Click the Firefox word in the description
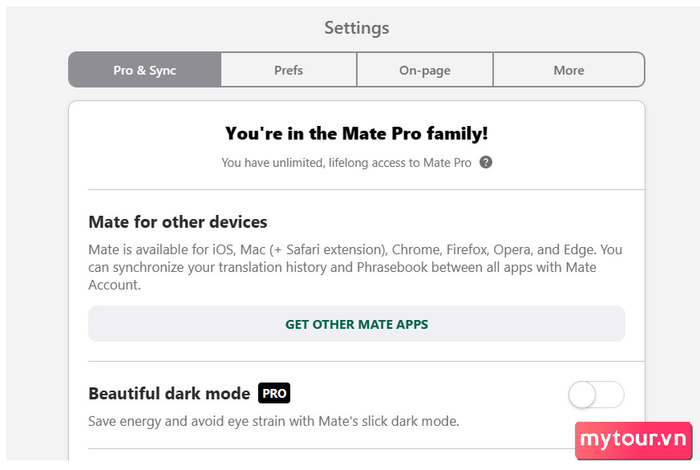Screen dimensions: 700x470 466,250
